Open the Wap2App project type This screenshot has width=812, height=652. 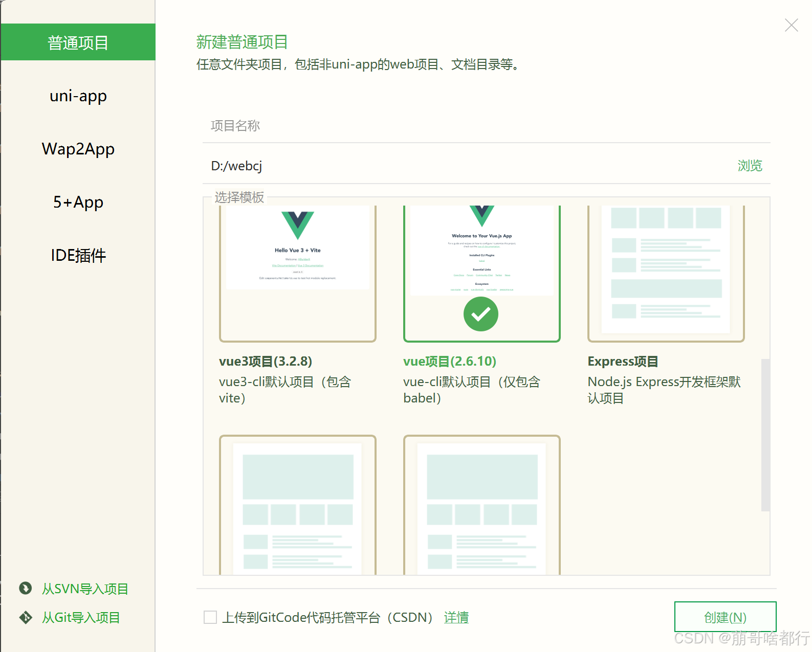78,149
